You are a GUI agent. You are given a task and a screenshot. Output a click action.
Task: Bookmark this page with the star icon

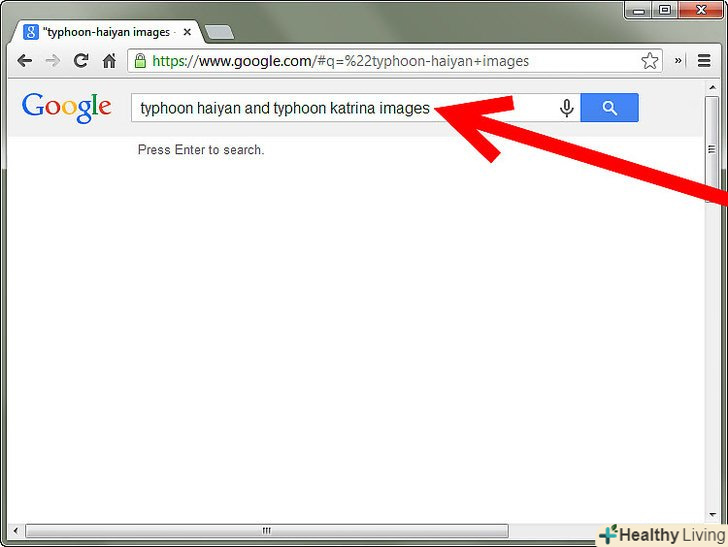point(650,61)
